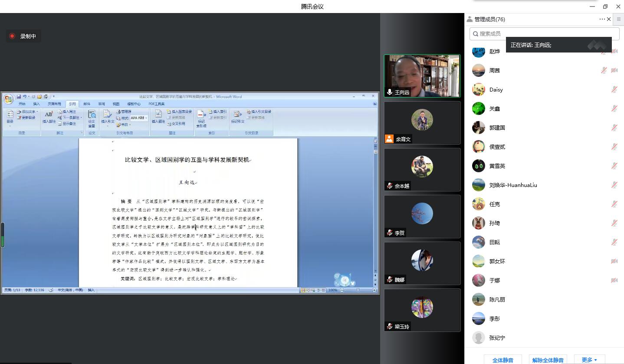Screen dimensions: 624x364
Task: Switch to the 视图 ribbon tab
Action: click(116, 104)
